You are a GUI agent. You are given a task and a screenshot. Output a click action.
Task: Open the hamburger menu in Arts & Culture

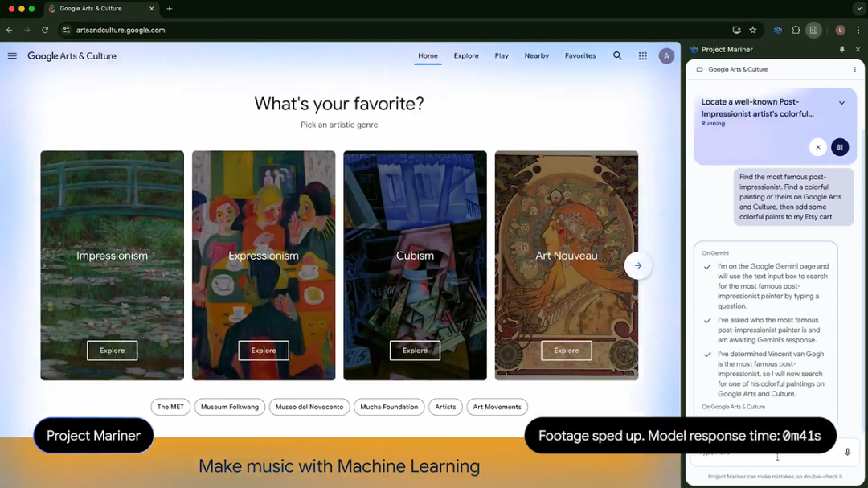click(12, 56)
